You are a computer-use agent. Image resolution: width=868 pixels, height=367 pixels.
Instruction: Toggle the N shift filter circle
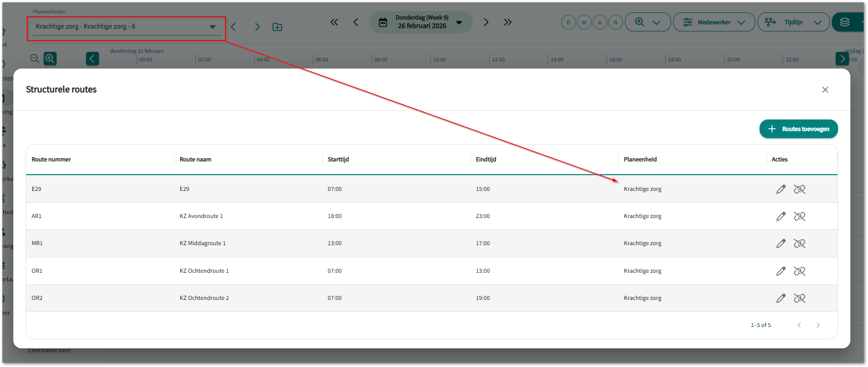(615, 22)
